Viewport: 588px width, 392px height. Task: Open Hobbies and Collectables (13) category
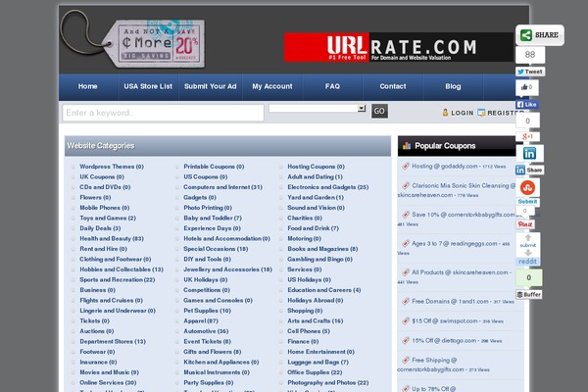pyautogui.click(x=122, y=269)
